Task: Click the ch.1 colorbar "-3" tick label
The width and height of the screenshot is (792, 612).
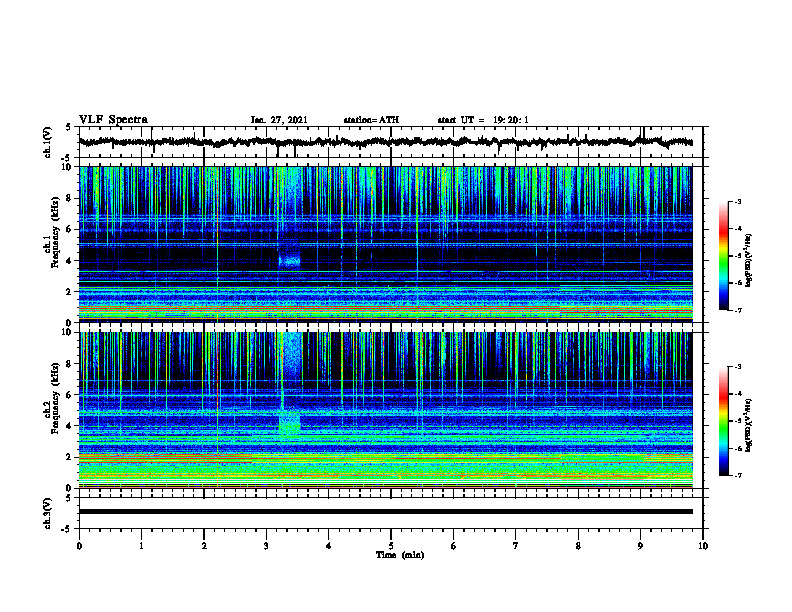Action: 738,201
